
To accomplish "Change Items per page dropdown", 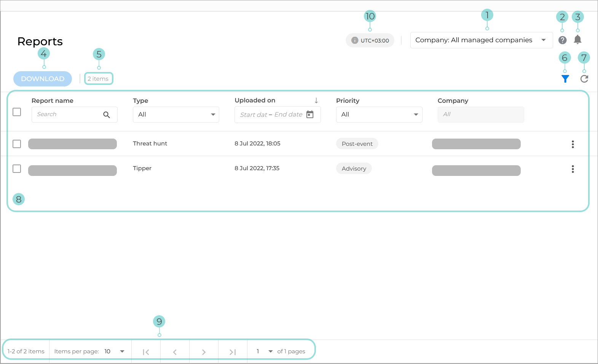I will coord(115,351).
